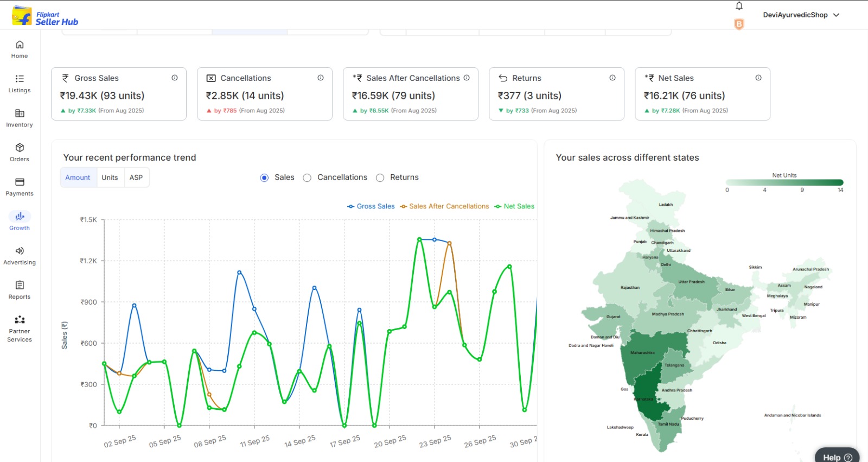Select the Cancellations radio button
Viewport: 868px width, 462px height.
coord(307,178)
